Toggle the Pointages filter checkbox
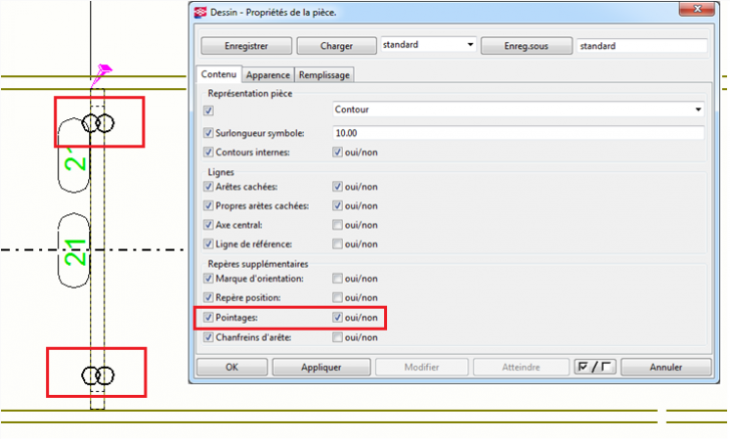 coord(208,317)
